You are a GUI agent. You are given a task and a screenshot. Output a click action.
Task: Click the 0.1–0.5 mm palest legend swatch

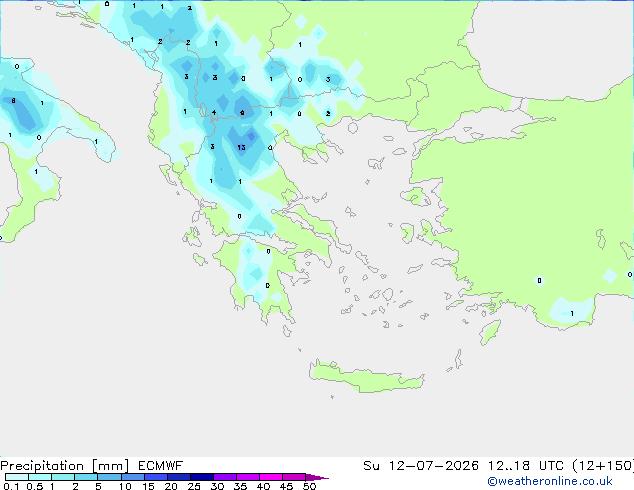coord(17,477)
